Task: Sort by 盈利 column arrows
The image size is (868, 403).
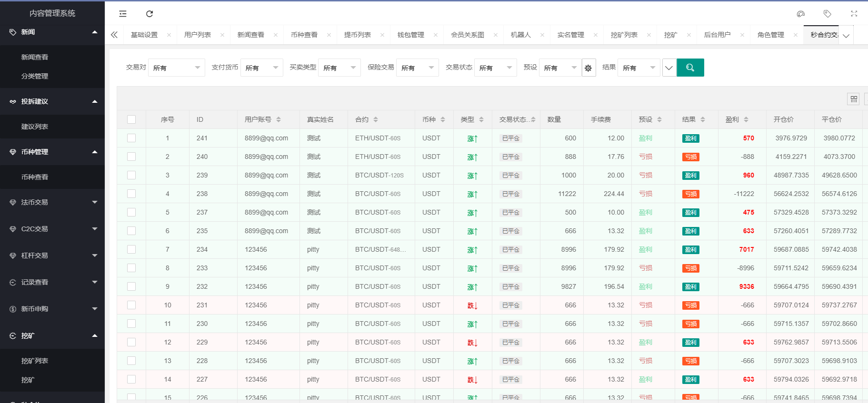Action: (746, 119)
